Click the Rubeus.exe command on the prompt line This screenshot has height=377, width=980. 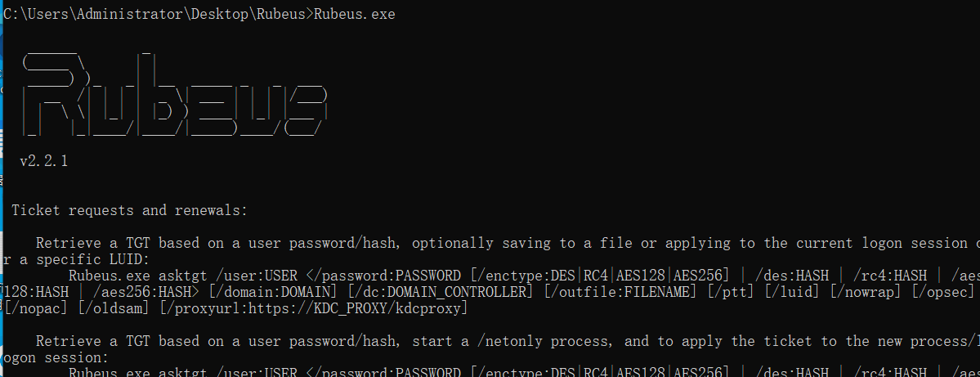pyautogui.click(x=355, y=14)
